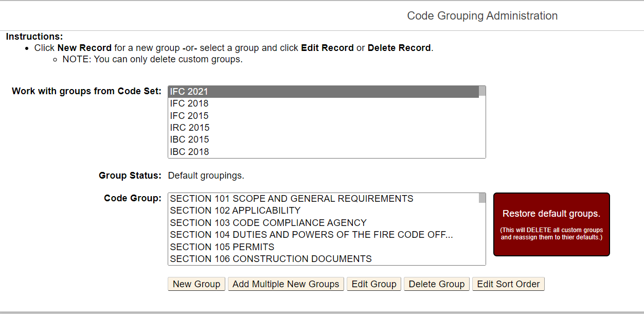Open Edit Group for selected group
Image resolution: width=644 pixels, height=314 pixels.
click(374, 284)
